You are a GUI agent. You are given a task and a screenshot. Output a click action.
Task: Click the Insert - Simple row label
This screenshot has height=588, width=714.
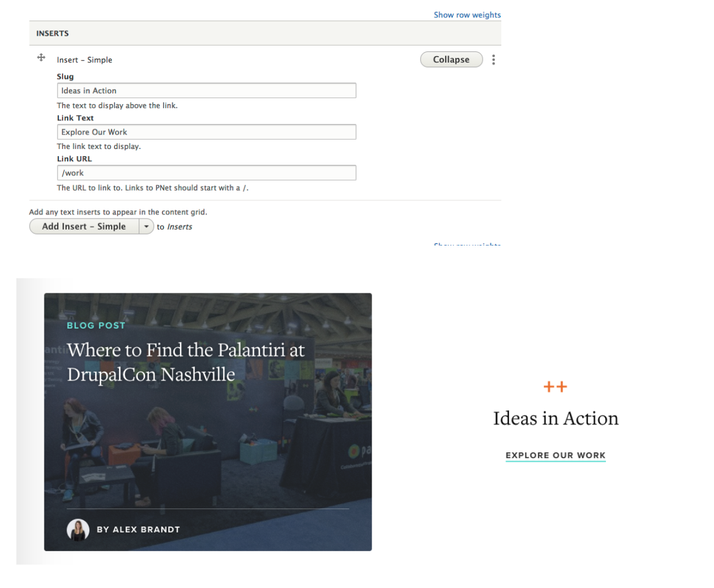tap(84, 60)
